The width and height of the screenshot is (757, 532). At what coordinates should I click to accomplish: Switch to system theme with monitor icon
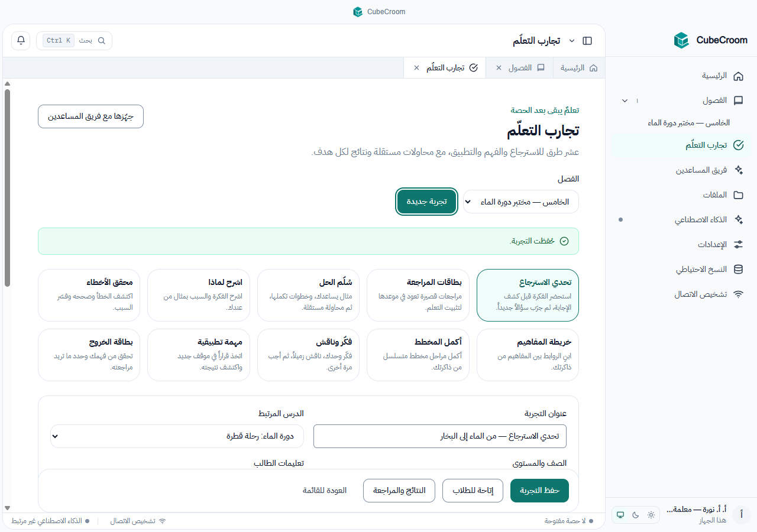(620, 515)
